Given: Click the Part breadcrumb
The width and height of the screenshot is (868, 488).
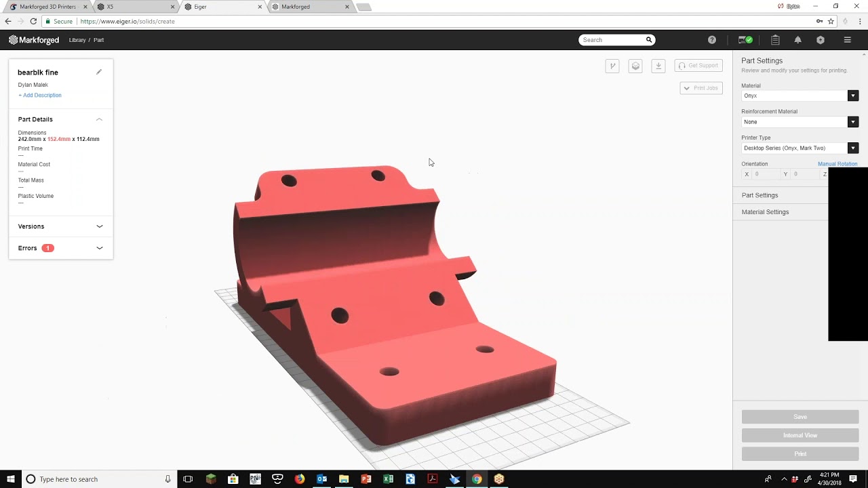Looking at the screenshot, I should [99, 40].
